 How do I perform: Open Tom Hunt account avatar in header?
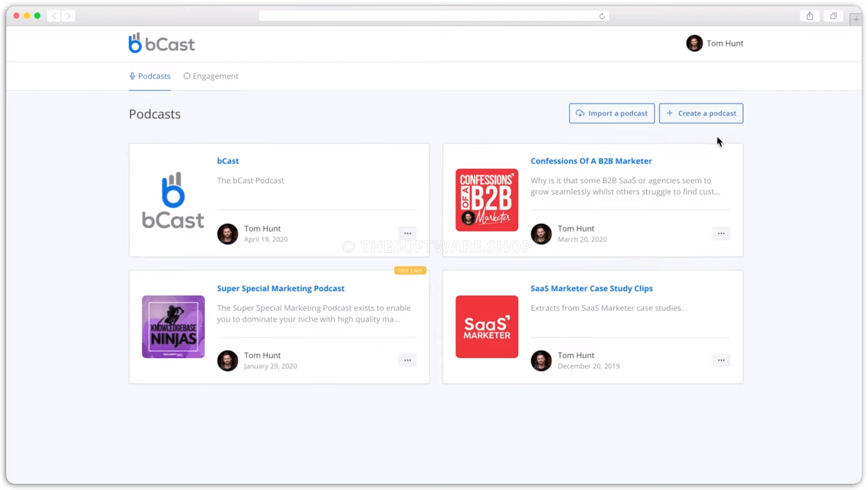tap(694, 43)
